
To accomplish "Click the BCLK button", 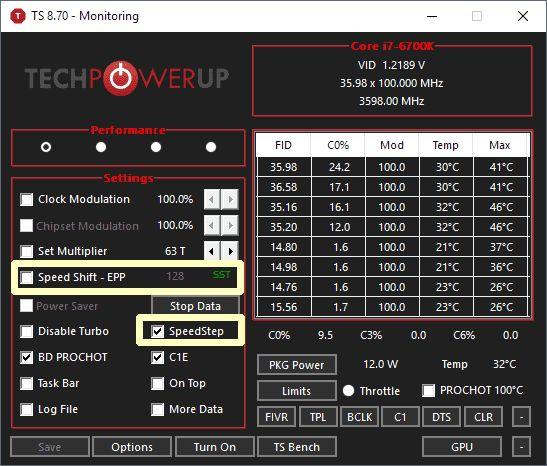I will click(x=360, y=417).
